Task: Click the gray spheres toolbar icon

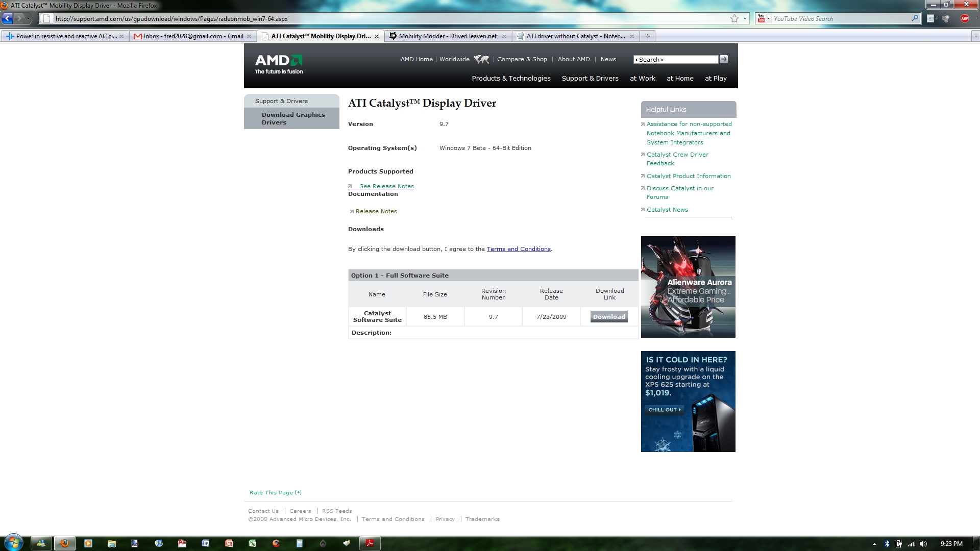Action: [946, 19]
